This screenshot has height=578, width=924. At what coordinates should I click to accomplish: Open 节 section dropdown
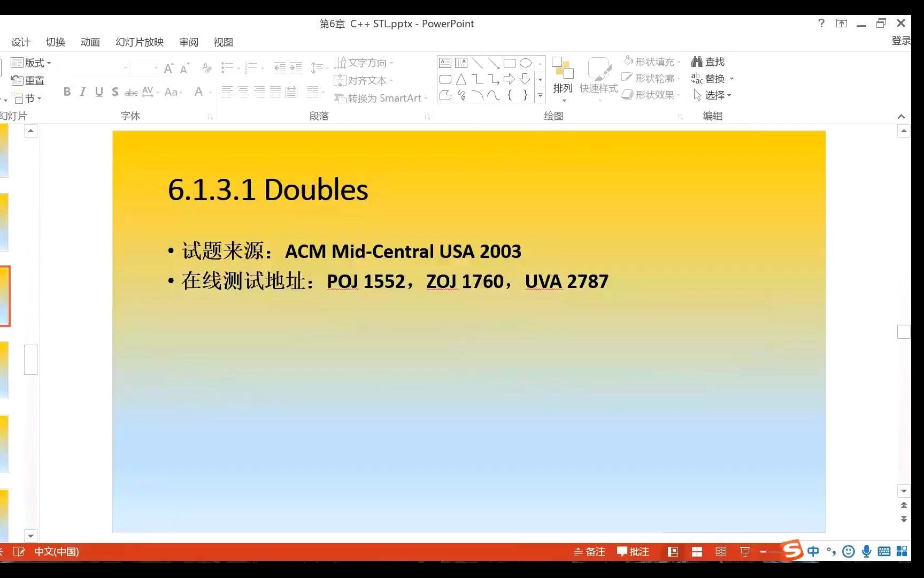(28, 98)
